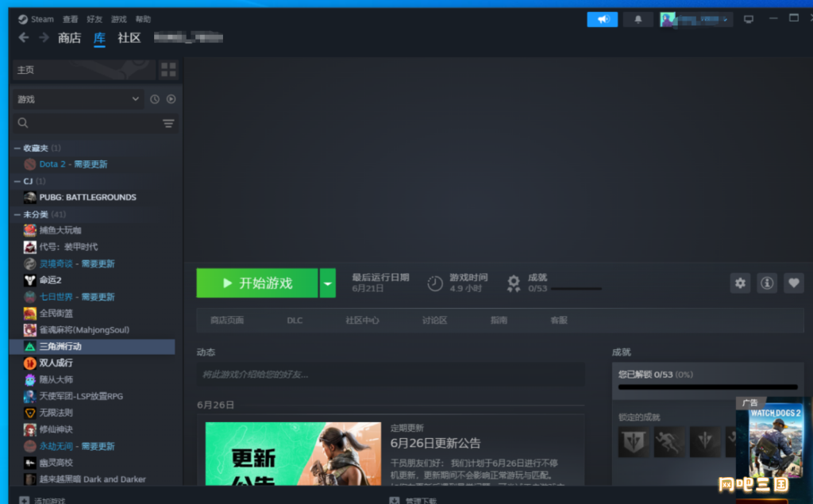
Task: Select Dark and Darker in the list
Action: [94, 479]
